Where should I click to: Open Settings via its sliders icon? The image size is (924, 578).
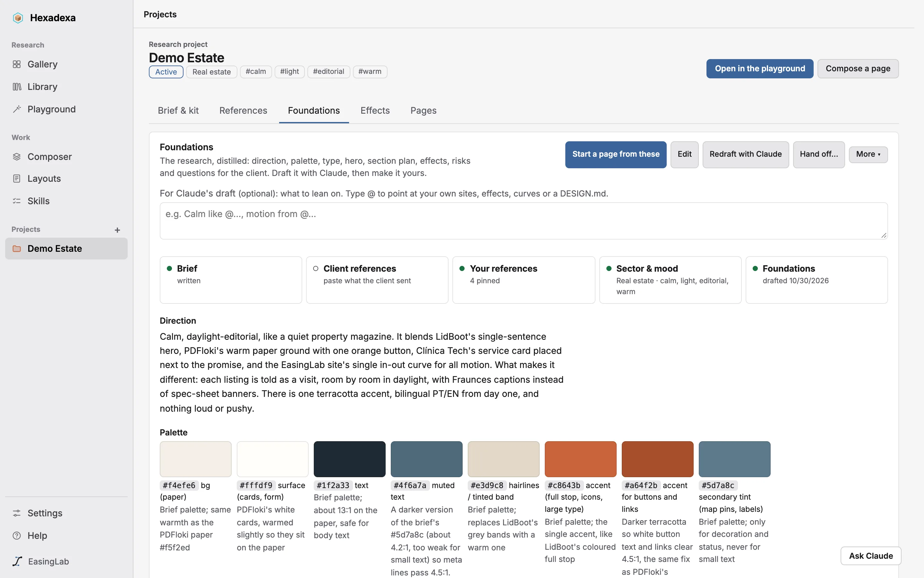16,513
